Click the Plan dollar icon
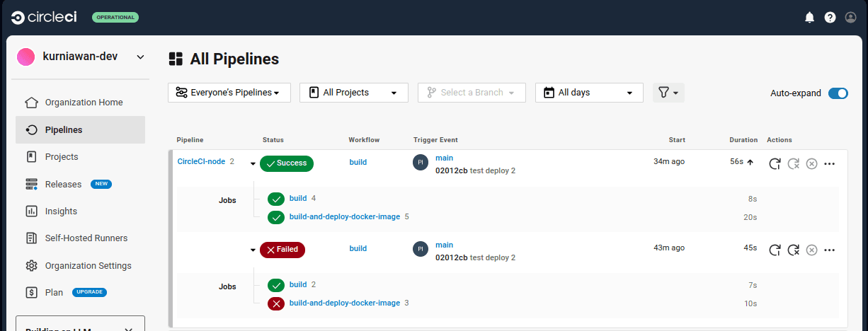The image size is (868, 331). tap(31, 292)
